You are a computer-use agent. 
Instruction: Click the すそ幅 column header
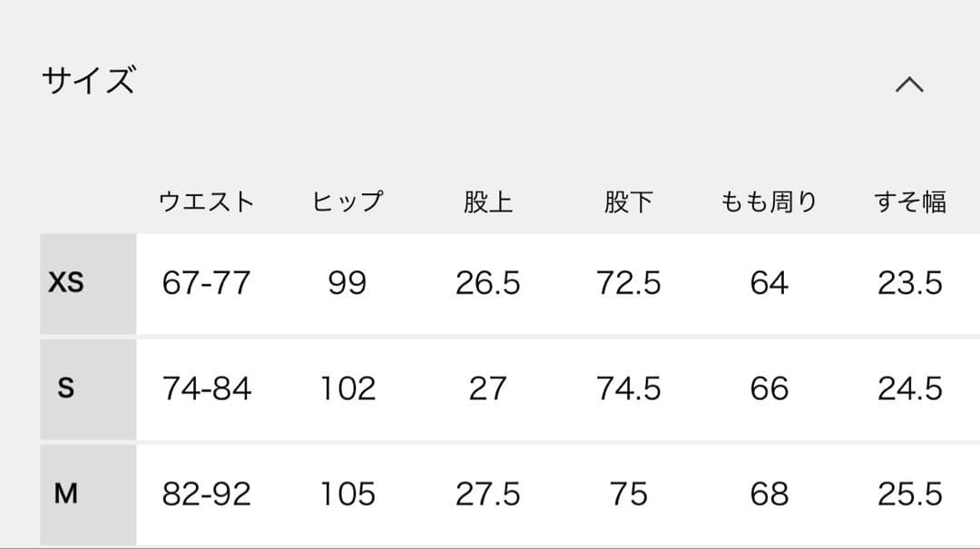[910, 201]
